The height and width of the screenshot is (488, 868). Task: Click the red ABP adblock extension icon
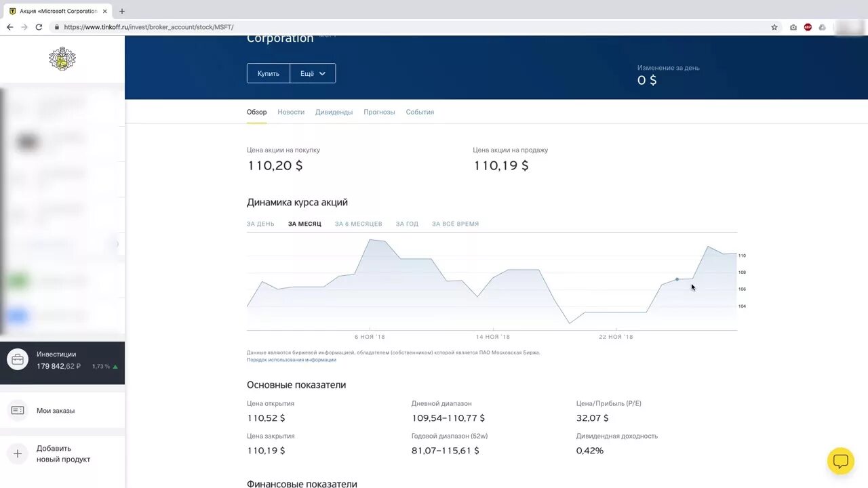pos(808,27)
